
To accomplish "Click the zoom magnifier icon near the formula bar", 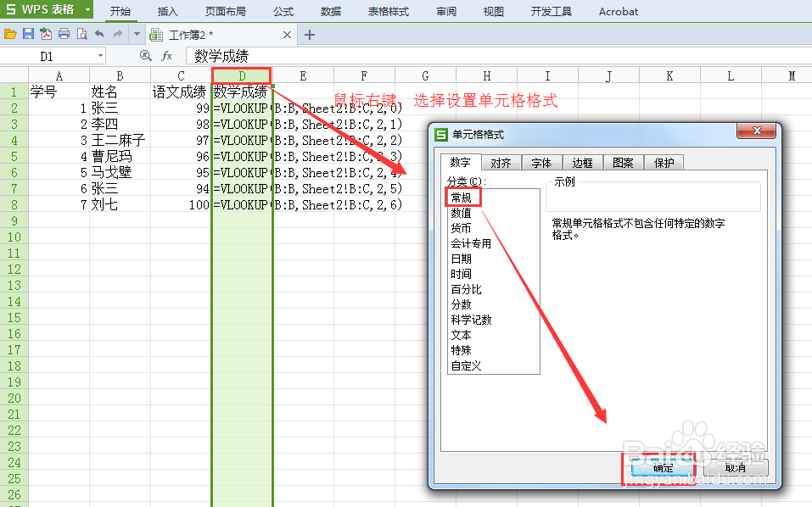I will tap(146, 56).
